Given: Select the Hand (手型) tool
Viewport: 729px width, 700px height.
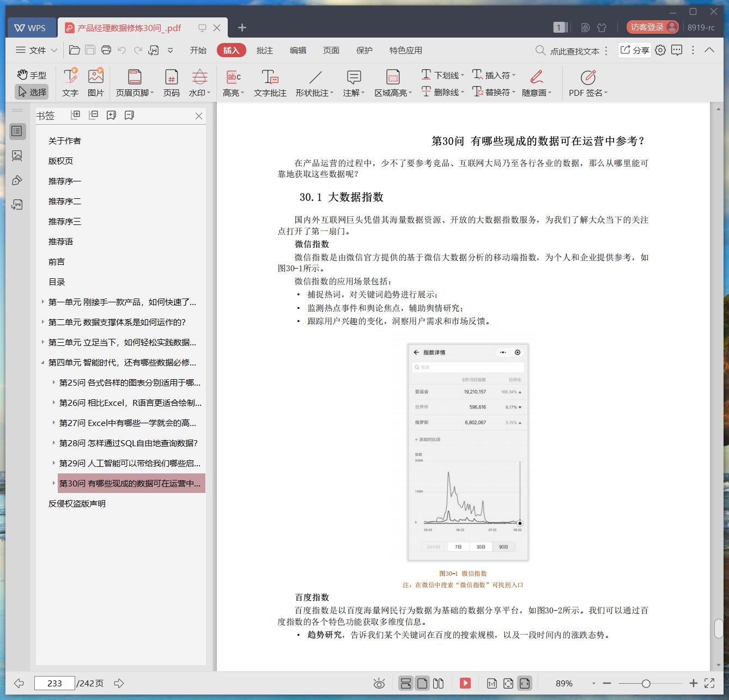Looking at the screenshot, I should 31,75.
